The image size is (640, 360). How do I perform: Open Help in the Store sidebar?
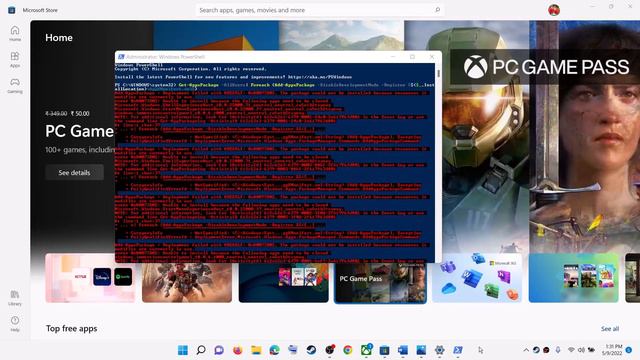tap(15, 324)
